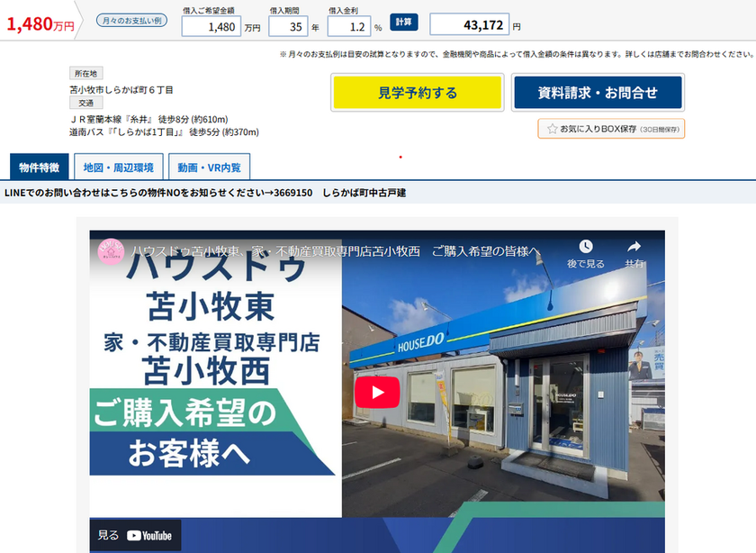Click the video title text link

pos(335,250)
